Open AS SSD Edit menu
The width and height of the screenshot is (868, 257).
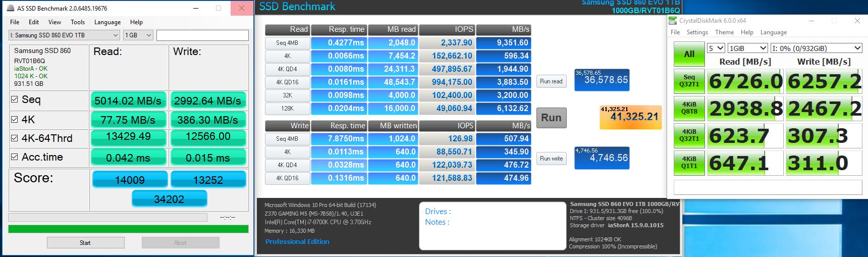(34, 22)
